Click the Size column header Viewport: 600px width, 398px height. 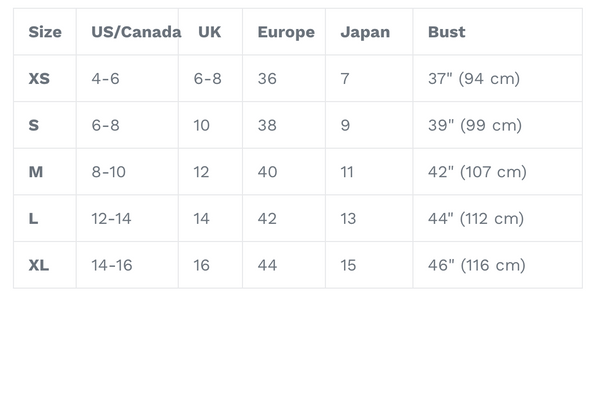pyautogui.click(x=45, y=32)
